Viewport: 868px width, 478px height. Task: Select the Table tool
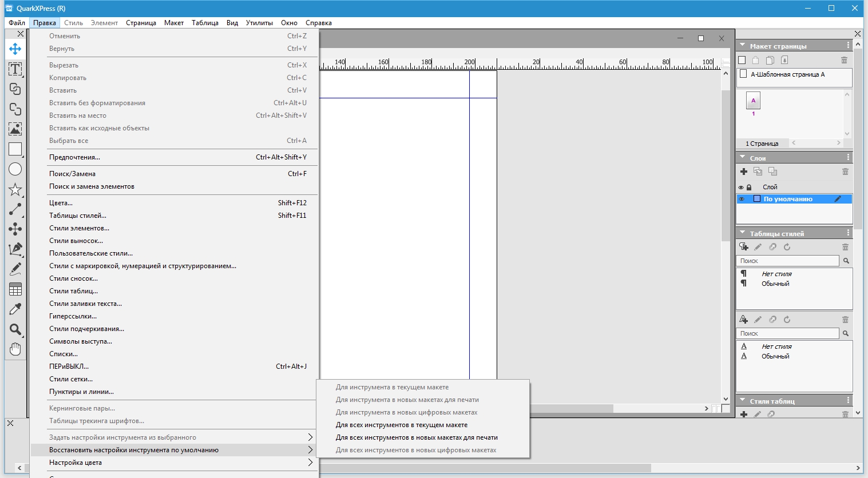pyautogui.click(x=15, y=289)
